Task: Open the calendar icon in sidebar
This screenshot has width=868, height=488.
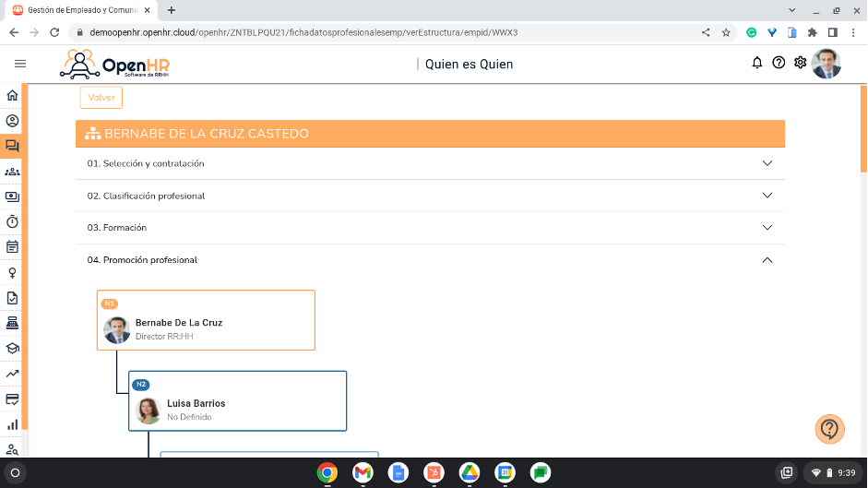Action: pyautogui.click(x=12, y=247)
